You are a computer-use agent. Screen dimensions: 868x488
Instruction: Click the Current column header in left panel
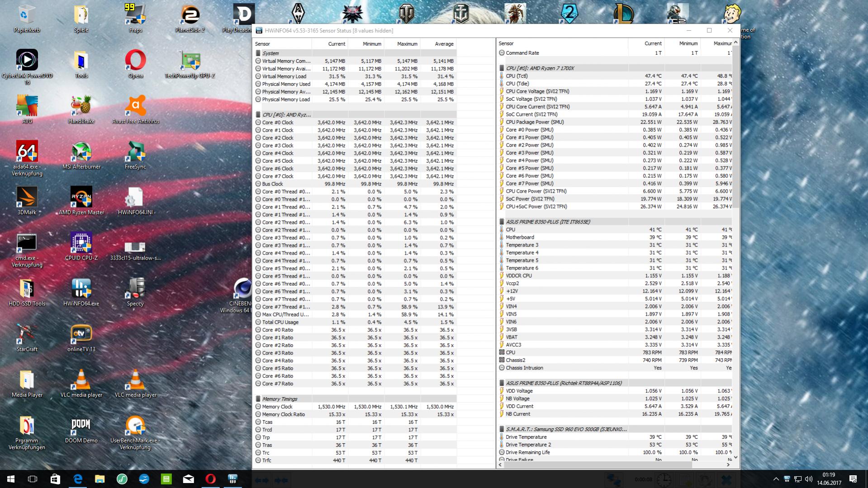coord(329,44)
